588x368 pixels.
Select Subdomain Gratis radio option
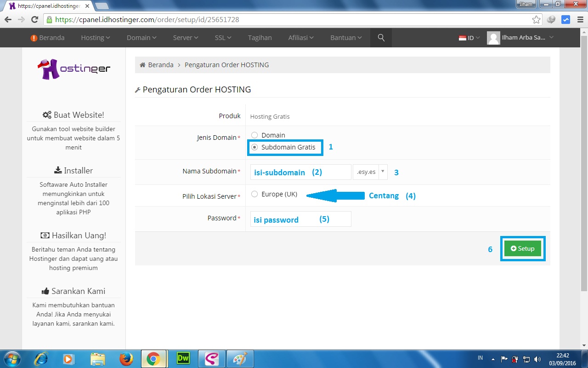[254, 147]
